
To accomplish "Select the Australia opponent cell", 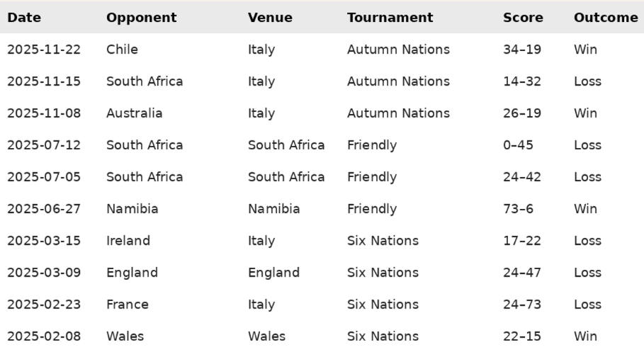I will coord(134,113).
